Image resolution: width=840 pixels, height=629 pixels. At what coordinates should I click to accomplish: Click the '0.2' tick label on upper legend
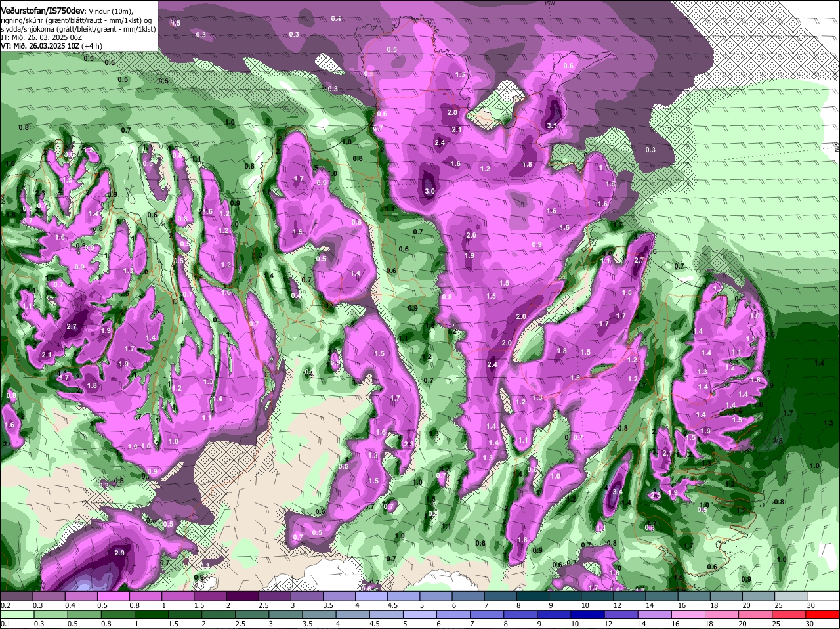5,607
